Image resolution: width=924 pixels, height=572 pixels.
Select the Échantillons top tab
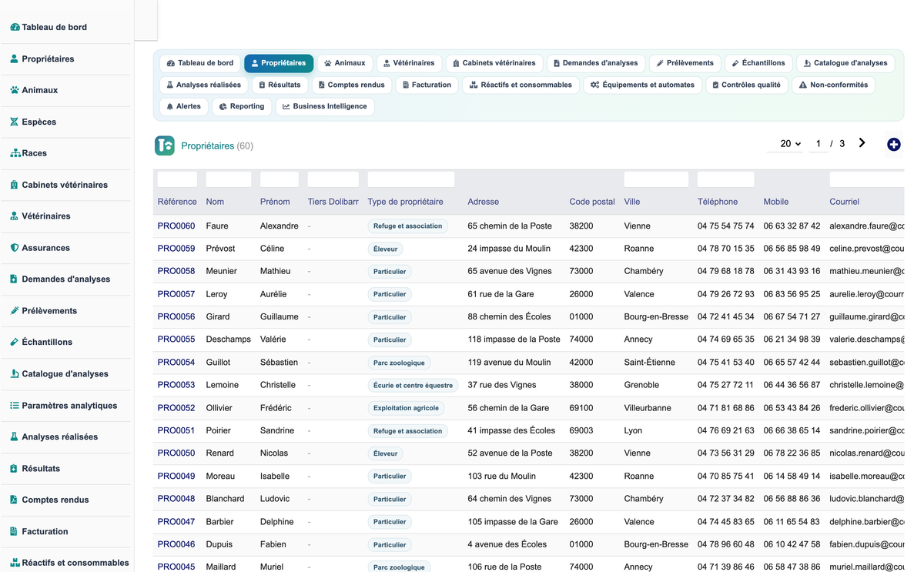(x=758, y=63)
